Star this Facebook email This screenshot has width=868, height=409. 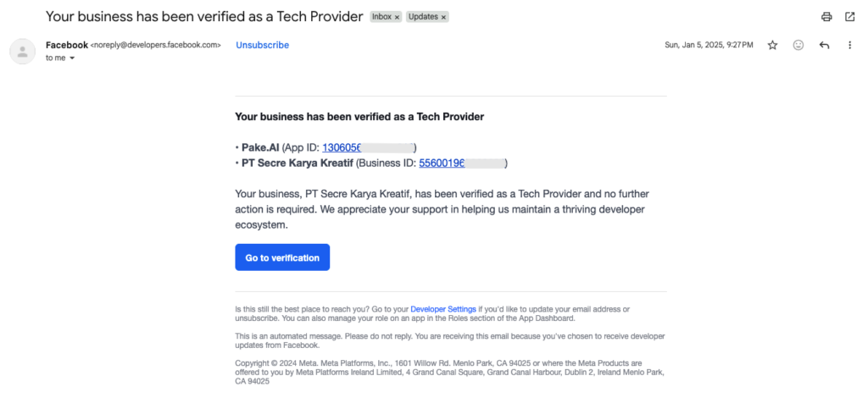(772, 46)
